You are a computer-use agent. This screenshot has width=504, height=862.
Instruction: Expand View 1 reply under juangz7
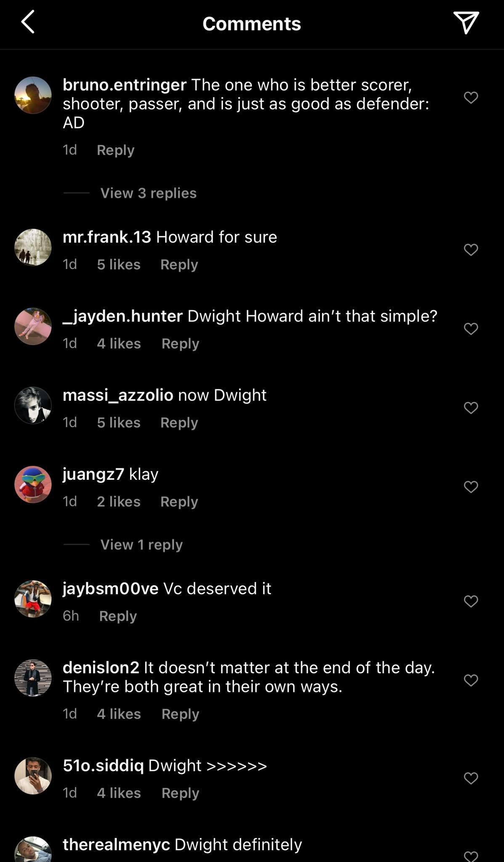click(x=141, y=545)
